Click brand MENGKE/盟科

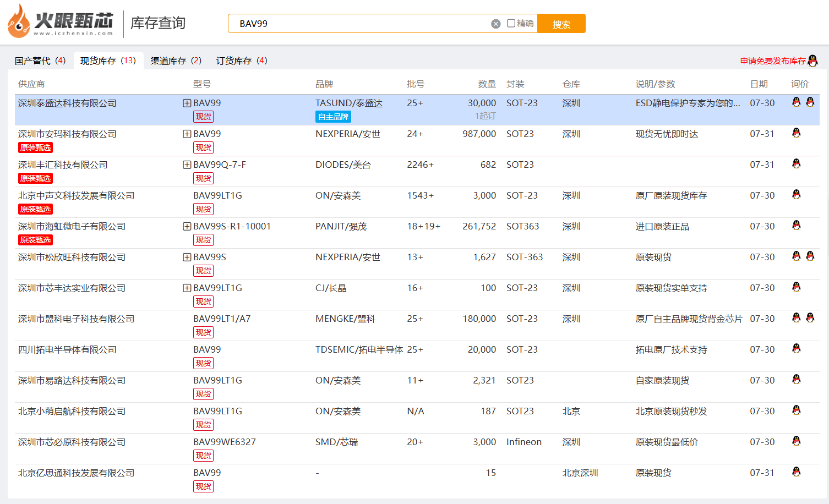pos(345,319)
